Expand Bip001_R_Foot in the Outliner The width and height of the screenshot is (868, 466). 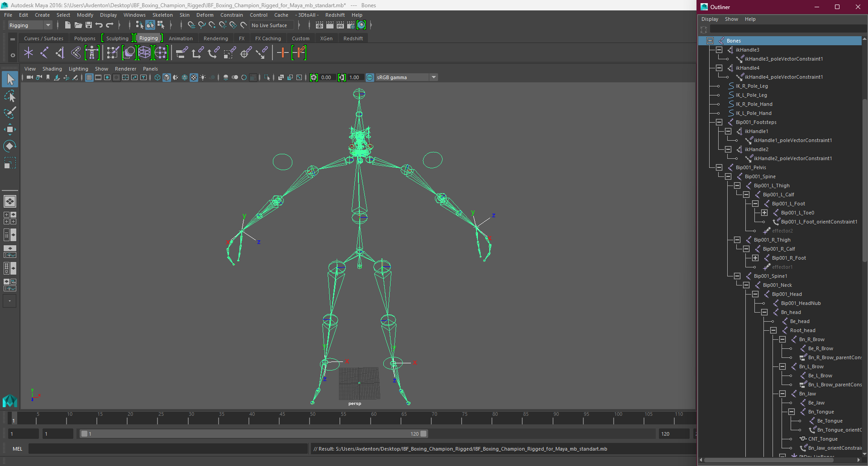(x=755, y=258)
